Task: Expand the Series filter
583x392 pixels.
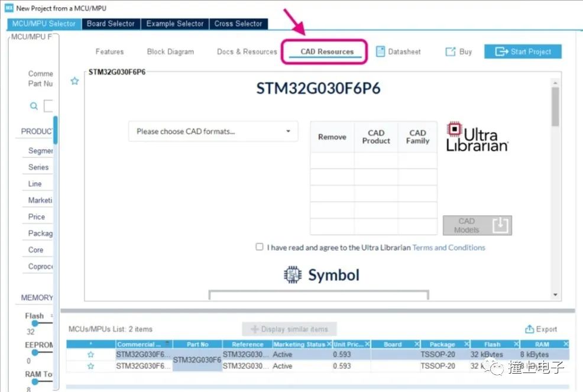Action: (x=38, y=167)
